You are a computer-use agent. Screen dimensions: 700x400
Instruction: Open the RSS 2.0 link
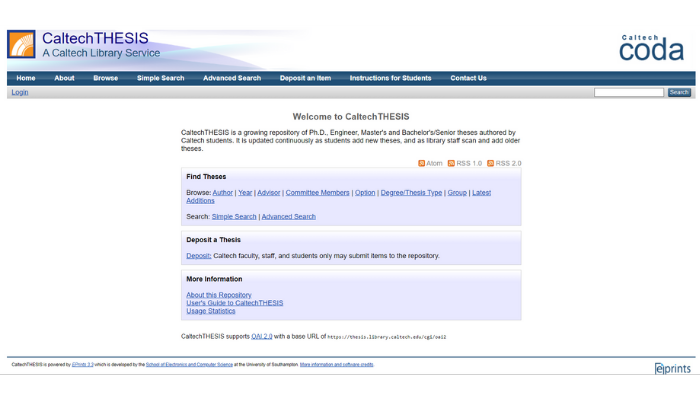[x=508, y=163]
